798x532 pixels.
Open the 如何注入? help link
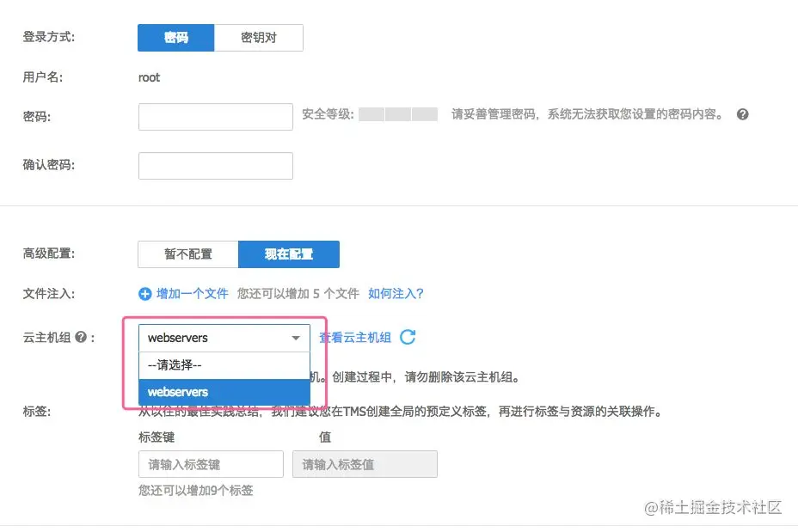point(396,294)
